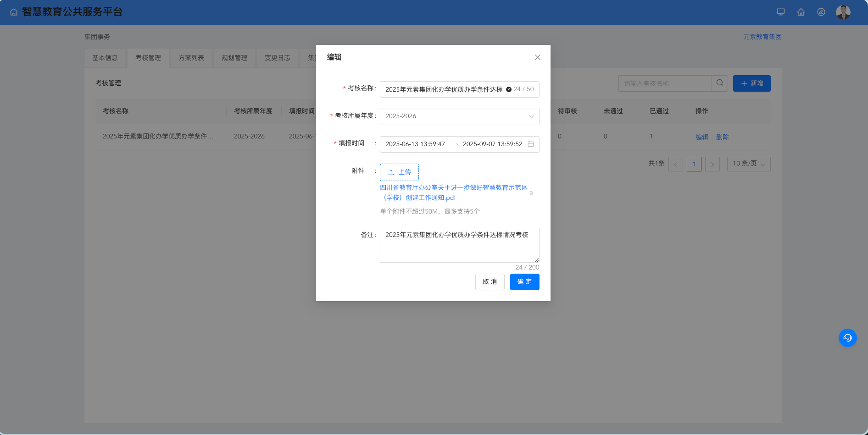Open the customer service floating headset button
The image size is (868, 435).
(x=847, y=338)
